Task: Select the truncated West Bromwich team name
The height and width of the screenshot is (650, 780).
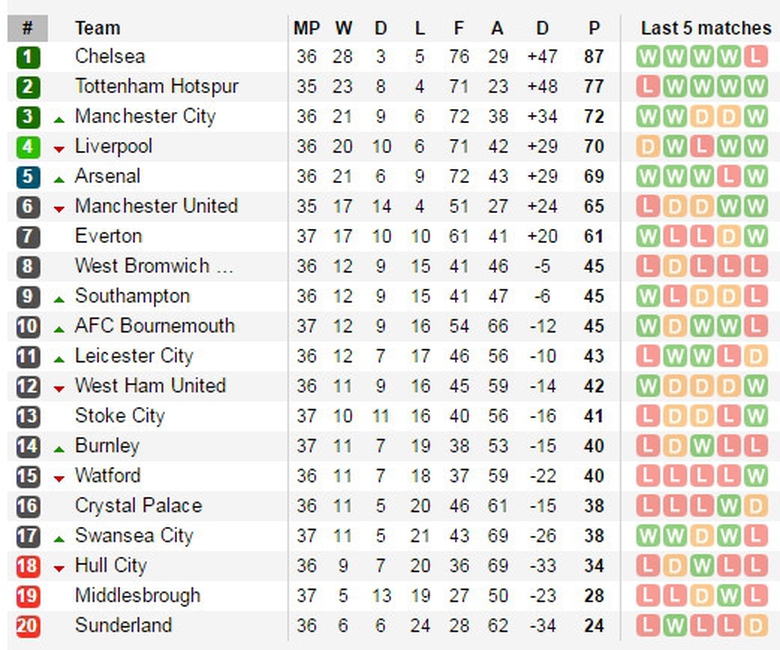Action: (x=141, y=267)
